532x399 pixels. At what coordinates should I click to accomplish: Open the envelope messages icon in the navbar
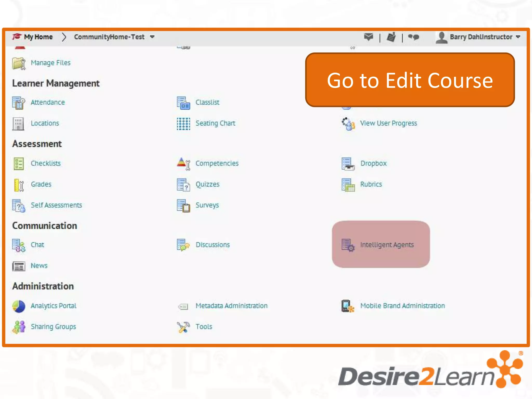pos(368,37)
